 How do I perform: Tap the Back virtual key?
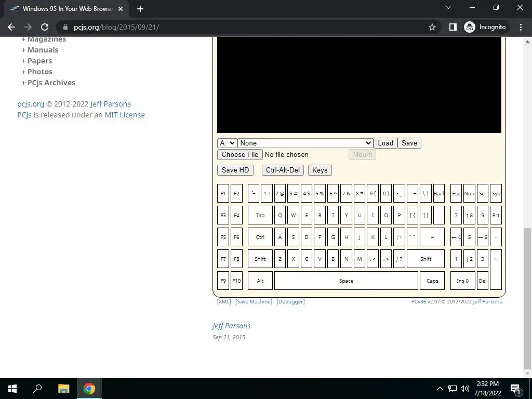point(438,193)
